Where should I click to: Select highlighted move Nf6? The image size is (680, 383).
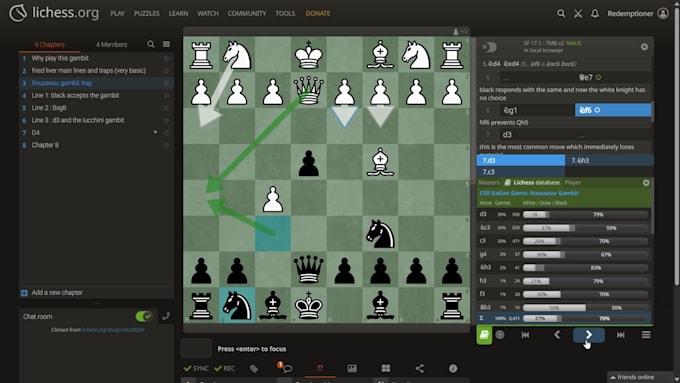(613, 110)
